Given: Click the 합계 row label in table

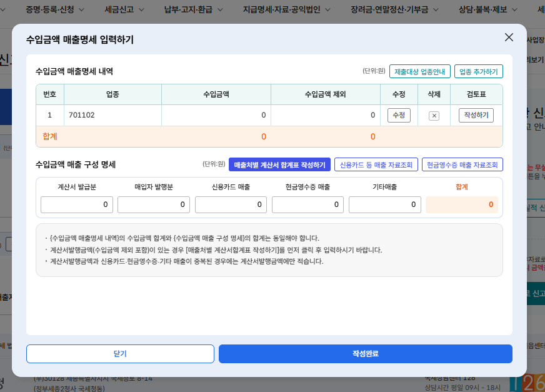Looking at the screenshot, I should coord(50,136).
